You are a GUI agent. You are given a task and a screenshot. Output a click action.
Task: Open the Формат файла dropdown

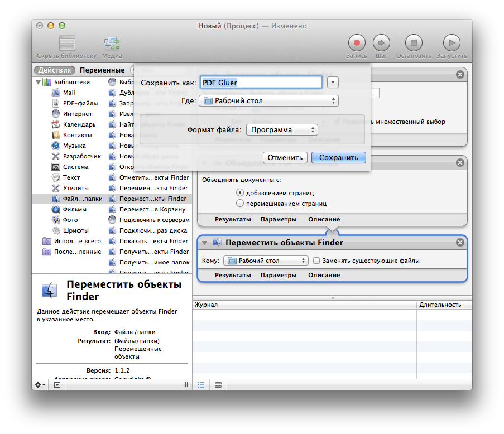pyautogui.click(x=282, y=130)
